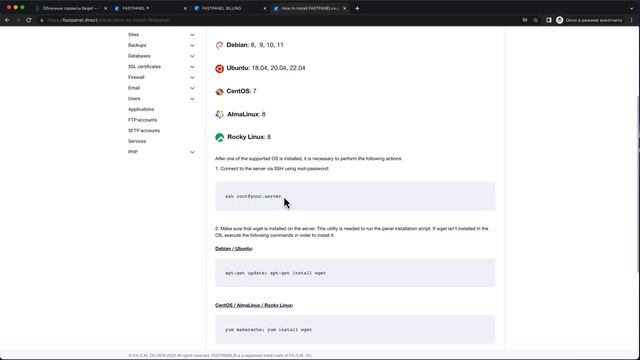Image resolution: width=640 pixels, height=360 pixels.
Task: Expand the Users sidebar section
Action: coord(192,99)
